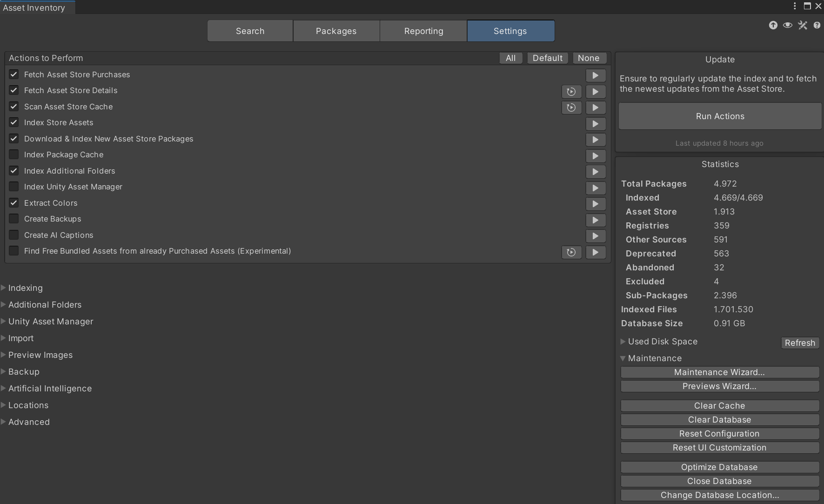Run Index Package Cache play icon
This screenshot has width=824, height=504.
coord(595,156)
